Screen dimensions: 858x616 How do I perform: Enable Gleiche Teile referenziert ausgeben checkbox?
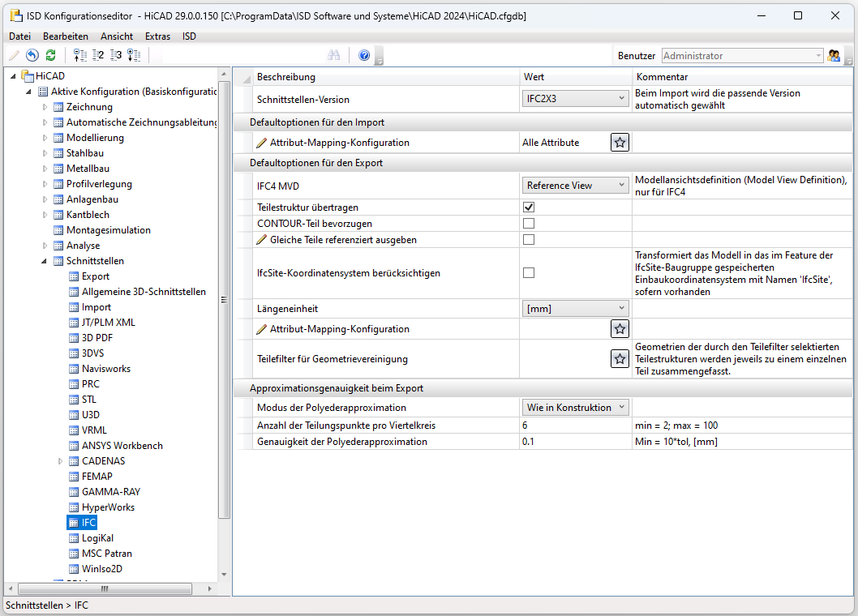[529, 240]
